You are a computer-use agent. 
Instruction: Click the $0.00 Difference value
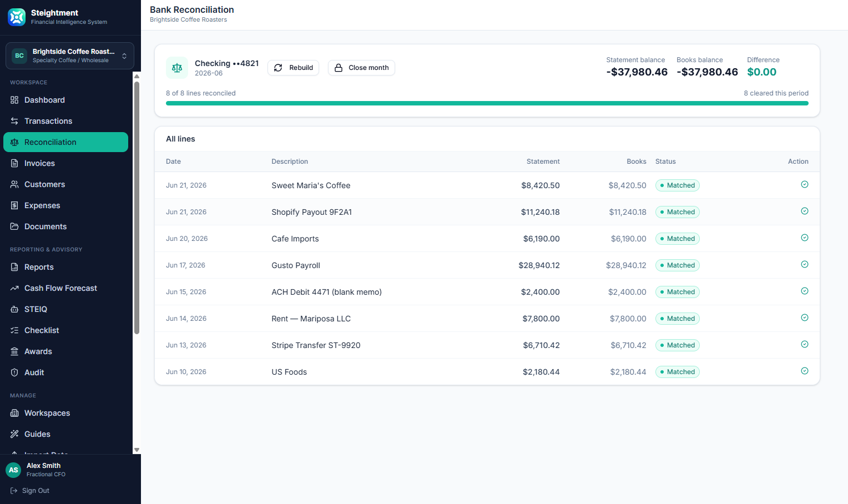click(762, 72)
